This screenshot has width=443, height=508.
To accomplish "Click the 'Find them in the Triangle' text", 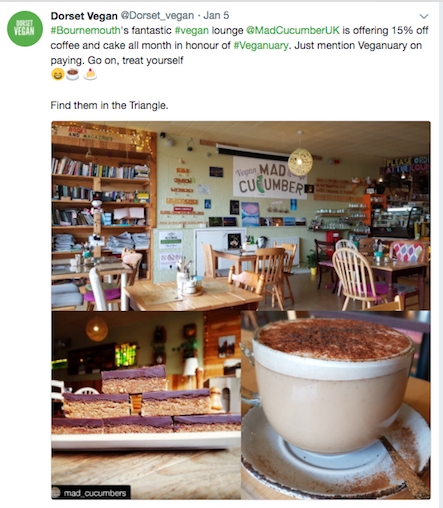I will [x=109, y=105].
